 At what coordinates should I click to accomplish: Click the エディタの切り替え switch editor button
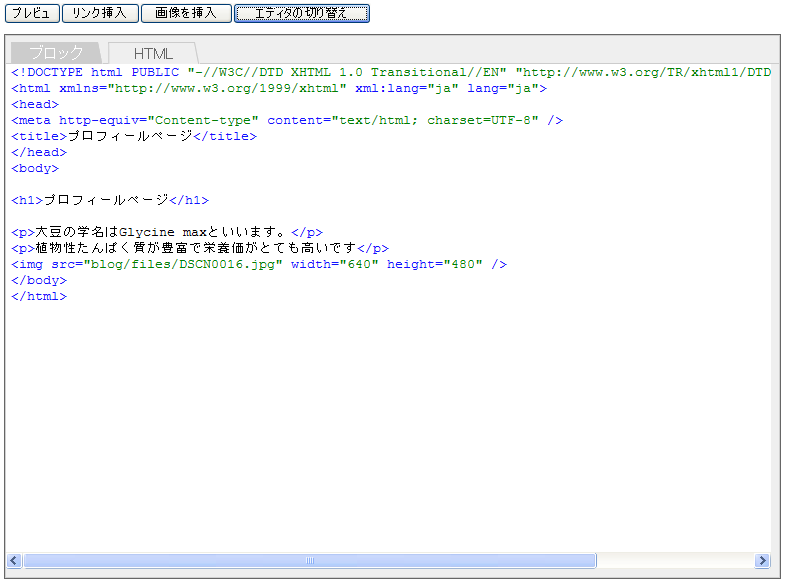tap(302, 13)
